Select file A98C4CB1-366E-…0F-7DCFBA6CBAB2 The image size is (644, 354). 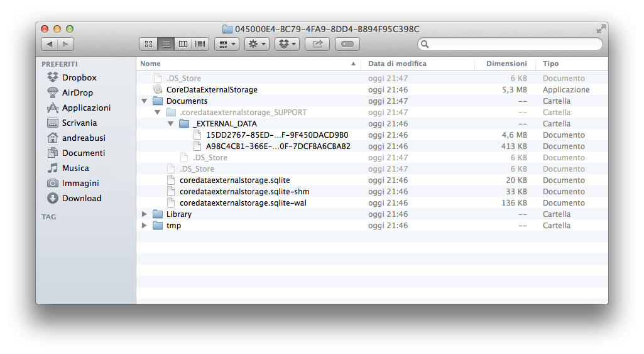[x=278, y=146]
